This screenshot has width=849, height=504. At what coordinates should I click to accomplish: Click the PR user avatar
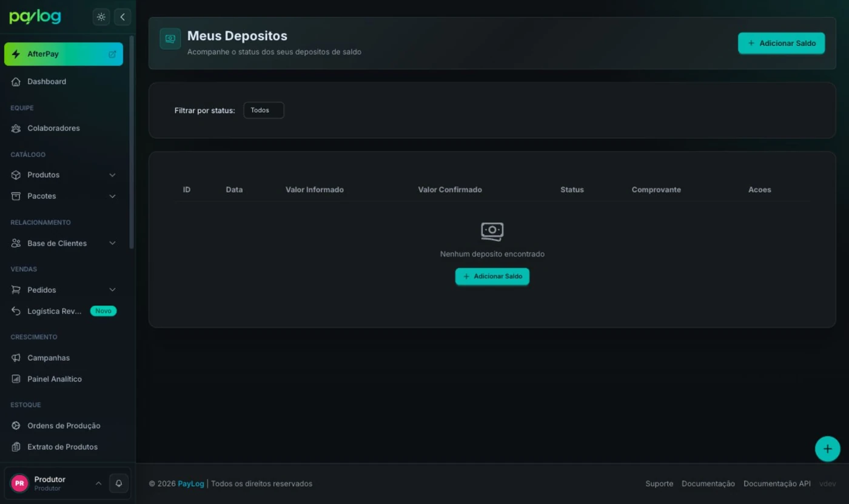(19, 483)
